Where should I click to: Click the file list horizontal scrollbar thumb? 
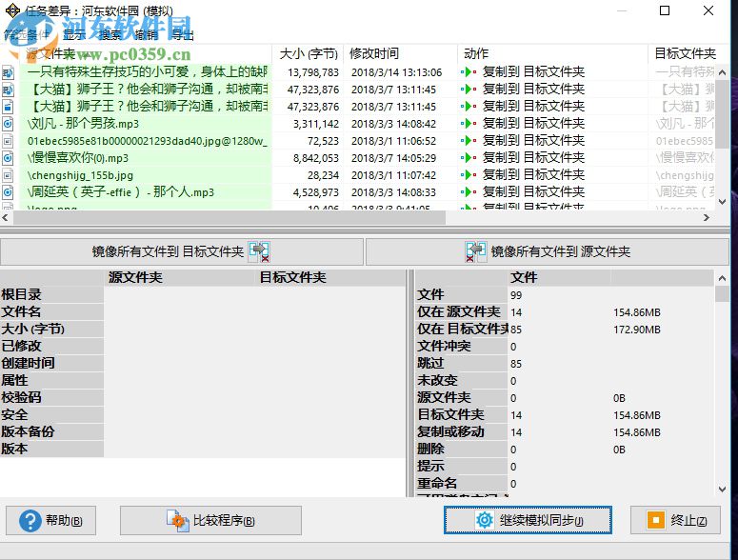pyautogui.click(x=229, y=217)
